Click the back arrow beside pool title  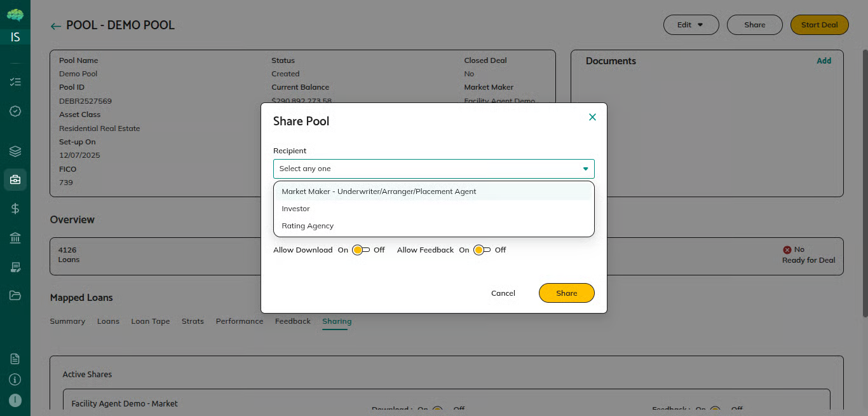[56, 26]
